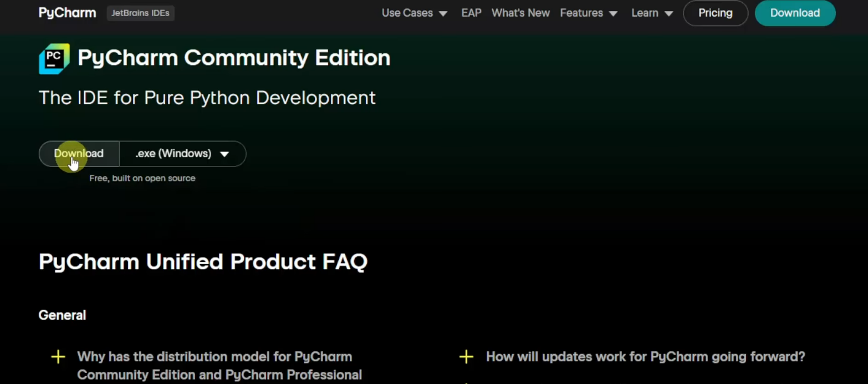Image resolution: width=868 pixels, height=384 pixels.
Task: Click the plus icon on the updates question
Action: click(x=466, y=357)
